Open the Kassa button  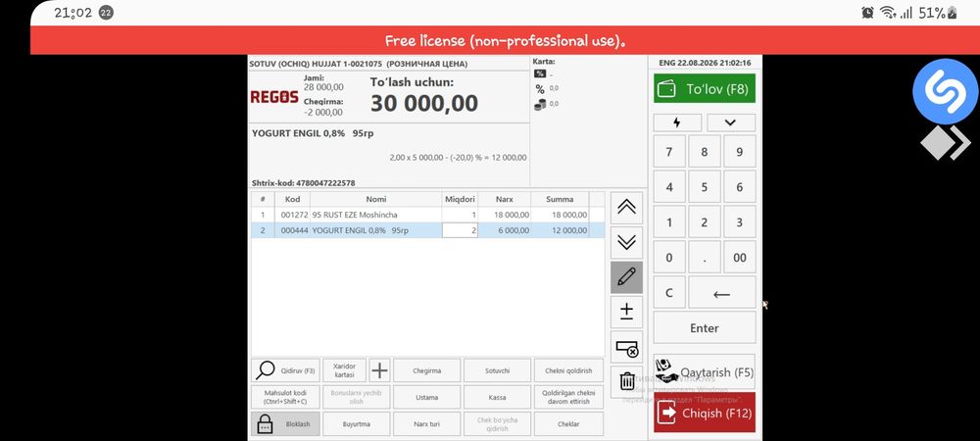tap(498, 397)
